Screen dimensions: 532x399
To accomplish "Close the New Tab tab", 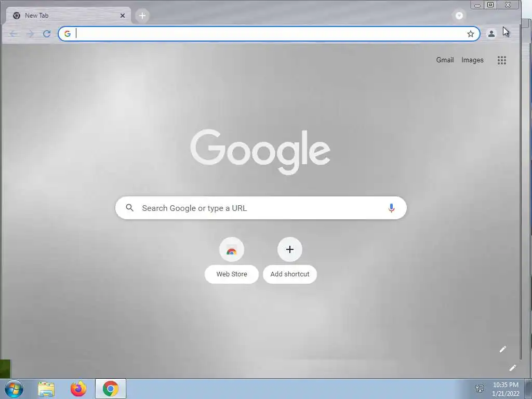I will coord(123,16).
